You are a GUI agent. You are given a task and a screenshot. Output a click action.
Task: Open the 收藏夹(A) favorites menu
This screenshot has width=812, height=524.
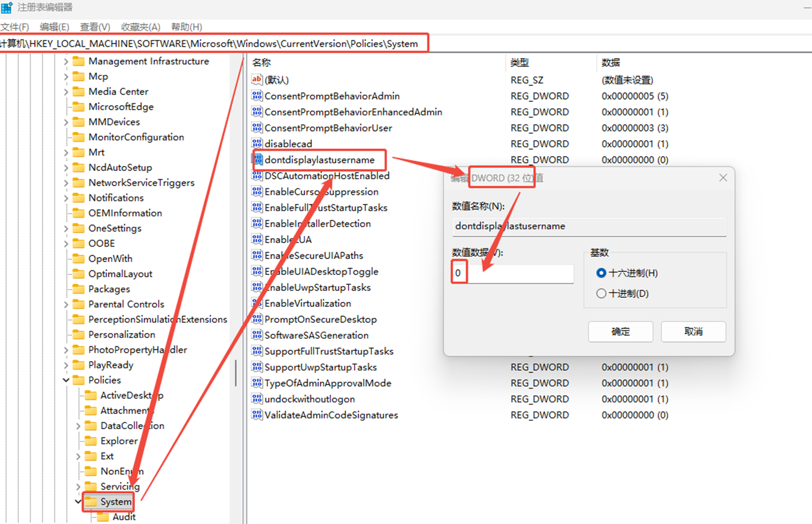(x=141, y=27)
